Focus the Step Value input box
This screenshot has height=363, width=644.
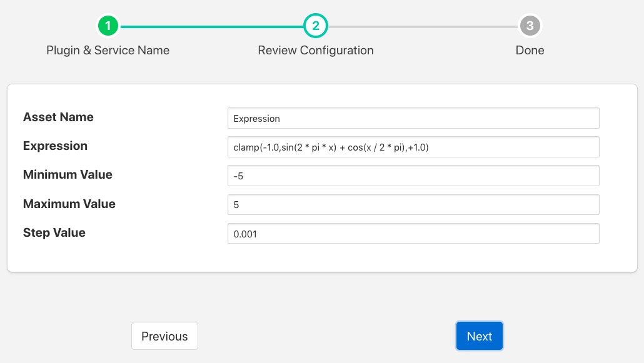coord(413,234)
